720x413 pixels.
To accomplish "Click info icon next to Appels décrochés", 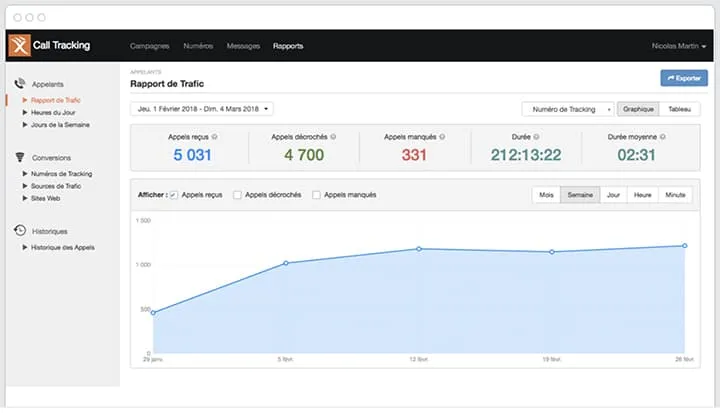I will [x=333, y=137].
